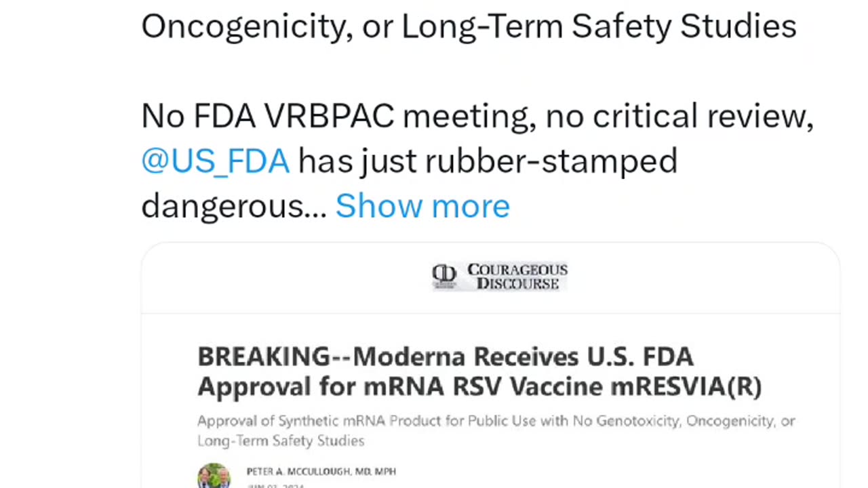Open the BREAKING Moderna FDA approval headline
Image resolution: width=868 pixels, height=488 pixels.
coord(479,371)
